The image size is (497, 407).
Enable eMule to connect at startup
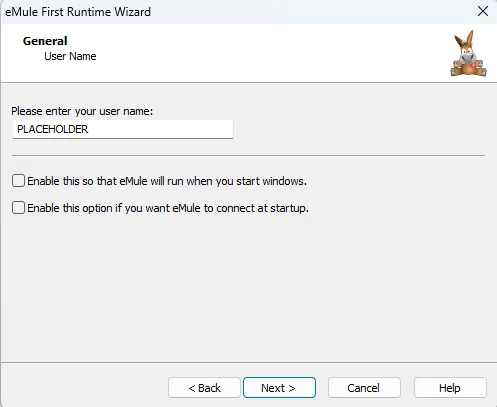coord(18,208)
